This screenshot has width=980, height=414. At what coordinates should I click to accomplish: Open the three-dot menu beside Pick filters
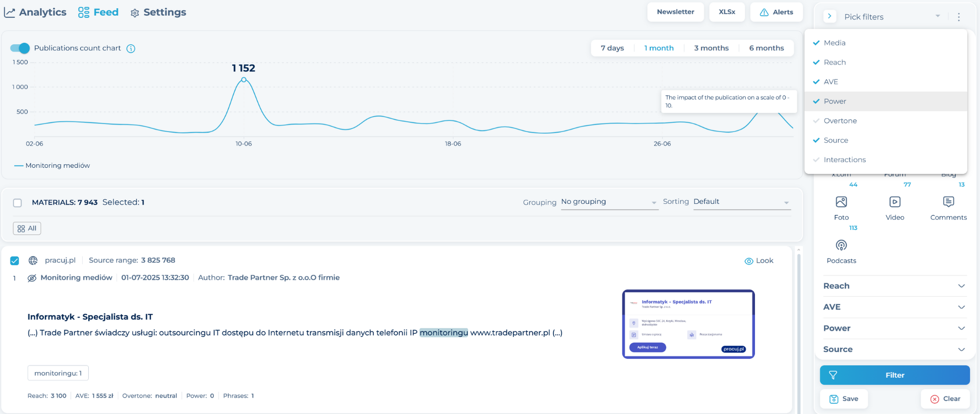click(x=959, y=17)
